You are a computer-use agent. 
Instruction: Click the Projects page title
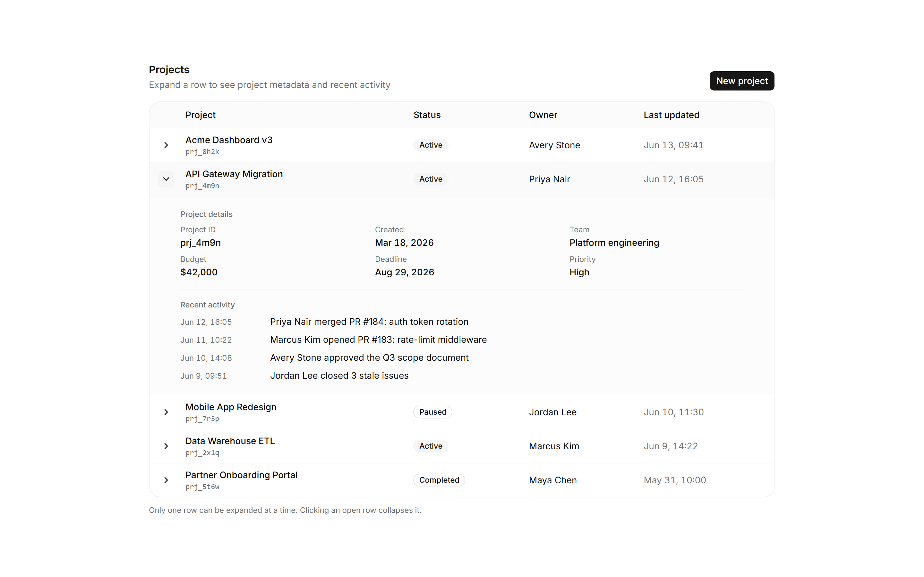(169, 69)
